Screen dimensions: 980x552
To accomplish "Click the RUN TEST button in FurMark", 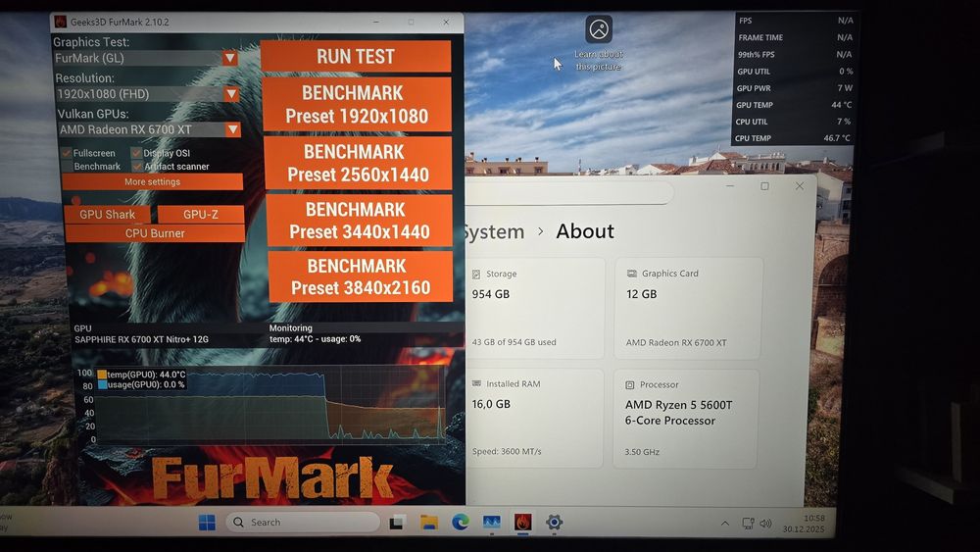I will click(355, 56).
